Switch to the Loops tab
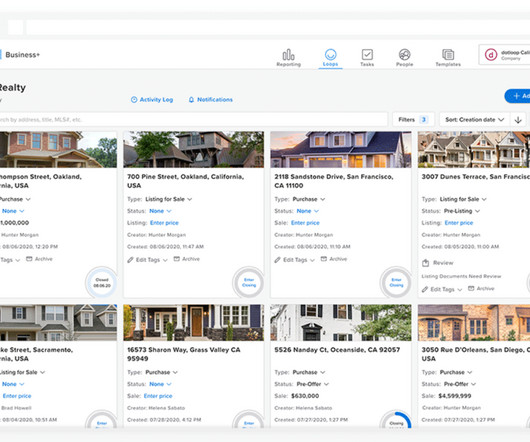 [x=330, y=58]
